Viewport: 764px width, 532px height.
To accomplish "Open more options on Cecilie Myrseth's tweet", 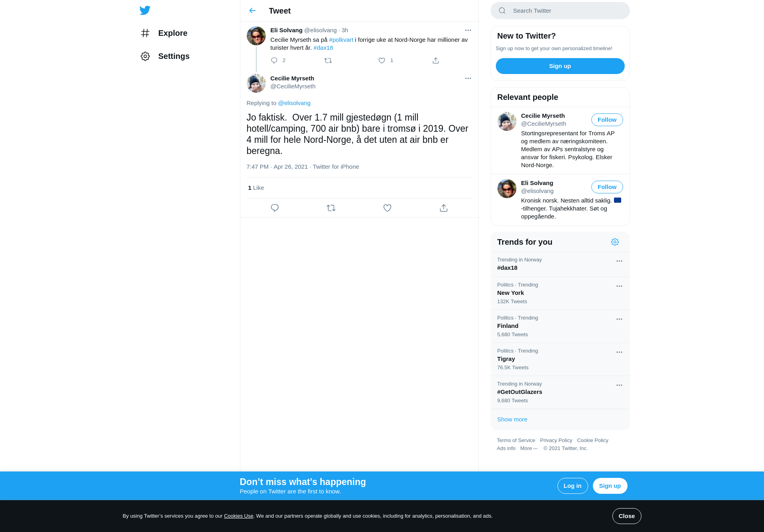I will 468,78.
